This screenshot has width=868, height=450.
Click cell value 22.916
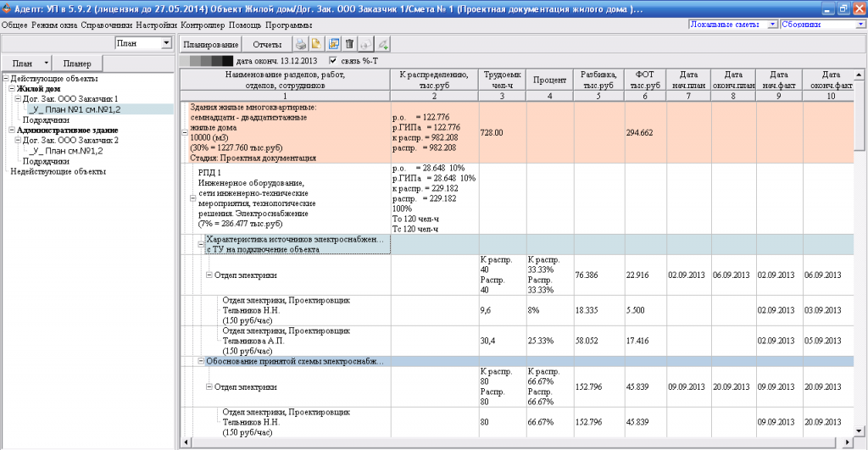pyautogui.click(x=637, y=275)
